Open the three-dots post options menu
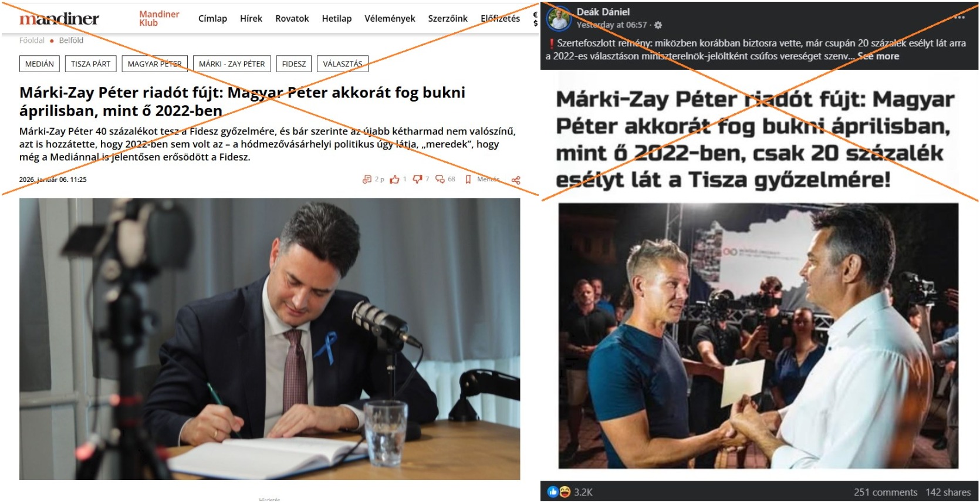This screenshot has width=980, height=503. 959,17
